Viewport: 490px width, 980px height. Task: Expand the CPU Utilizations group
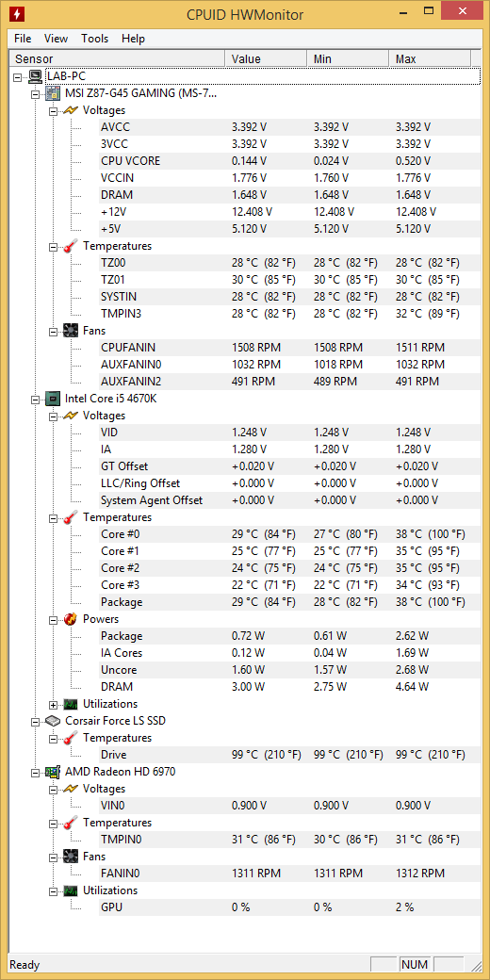(x=53, y=704)
